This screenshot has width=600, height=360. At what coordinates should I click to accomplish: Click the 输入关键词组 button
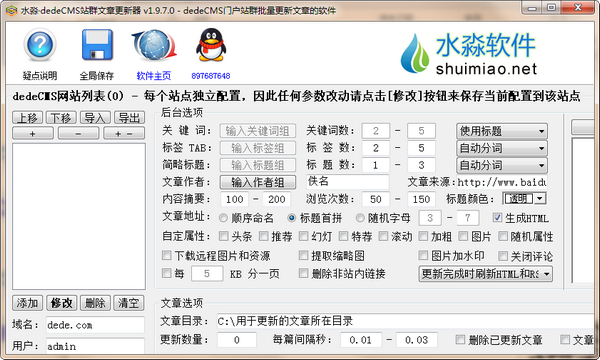tap(258, 131)
